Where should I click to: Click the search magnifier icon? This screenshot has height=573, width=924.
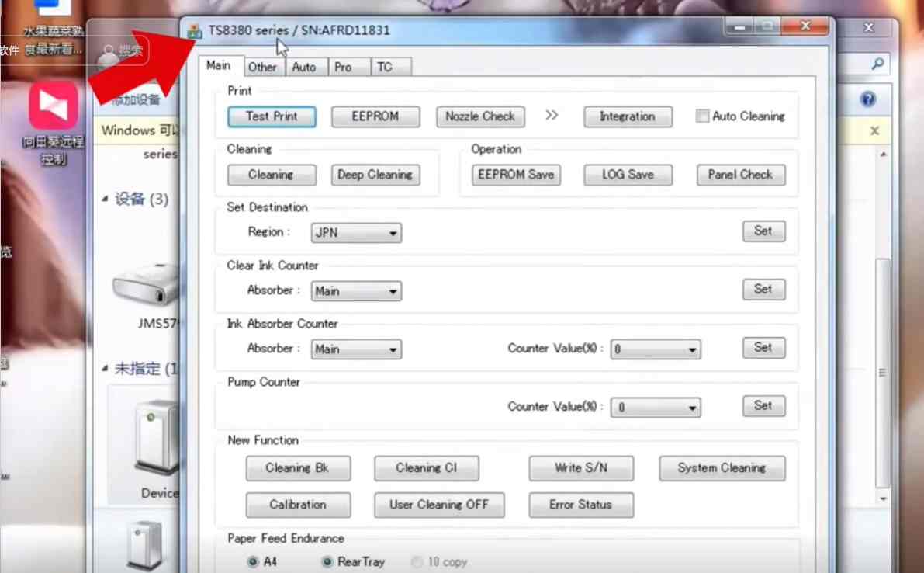pos(877,64)
